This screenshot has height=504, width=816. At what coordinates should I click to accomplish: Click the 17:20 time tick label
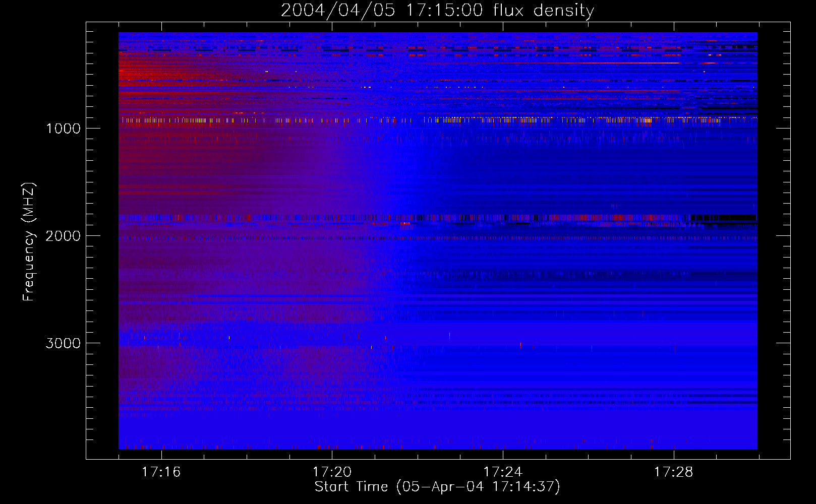(x=332, y=472)
